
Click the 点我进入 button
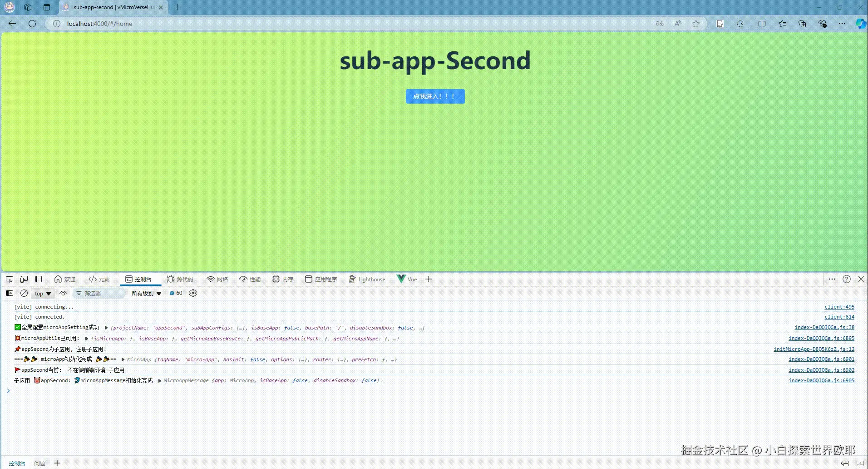[x=434, y=96]
